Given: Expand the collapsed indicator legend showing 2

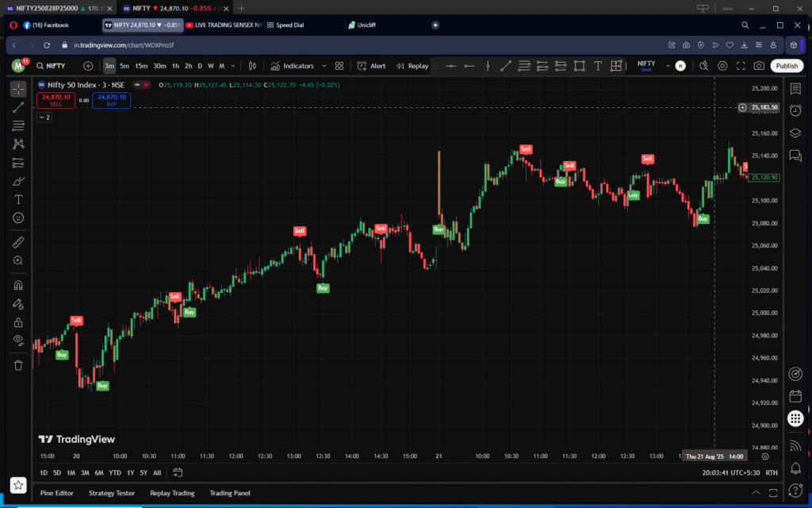Looking at the screenshot, I should [x=44, y=117].
